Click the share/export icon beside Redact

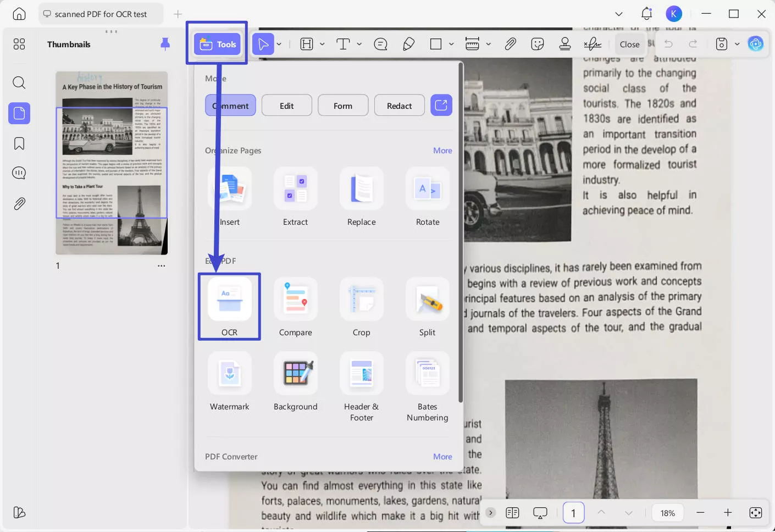pyautogui.click(x=441, y=105)
